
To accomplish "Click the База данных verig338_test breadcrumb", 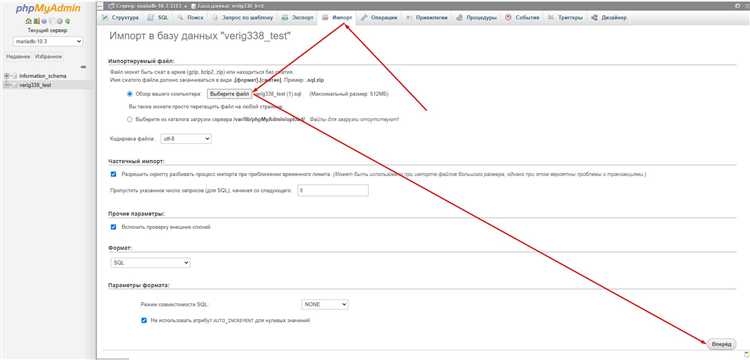I will 231,6.
